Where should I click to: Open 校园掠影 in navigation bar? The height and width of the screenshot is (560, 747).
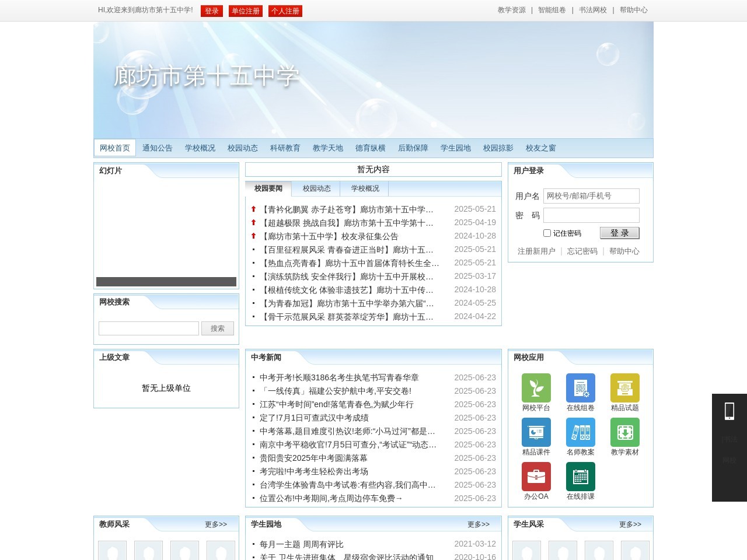(x=498, y=148)
